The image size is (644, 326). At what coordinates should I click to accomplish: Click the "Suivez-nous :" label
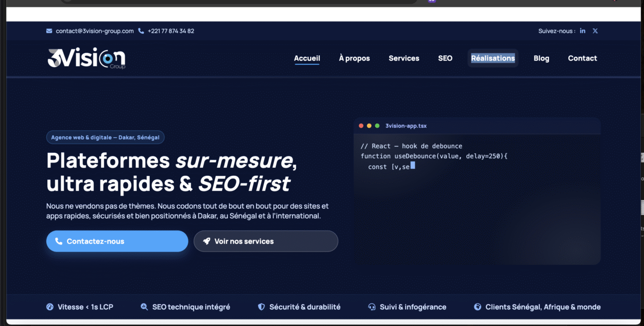click(557, 31)
